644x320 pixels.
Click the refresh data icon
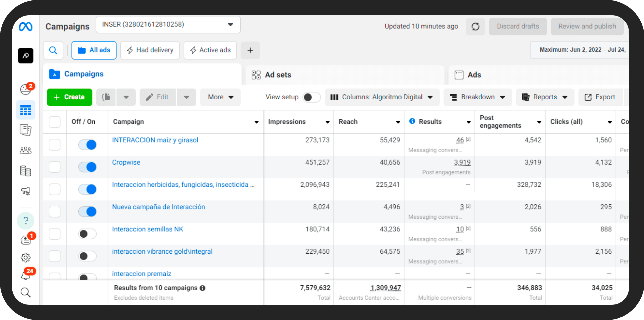475,26
